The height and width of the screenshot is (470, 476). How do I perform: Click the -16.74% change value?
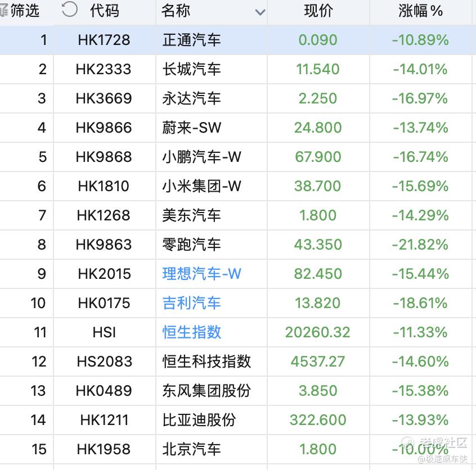tap(420, 157)
